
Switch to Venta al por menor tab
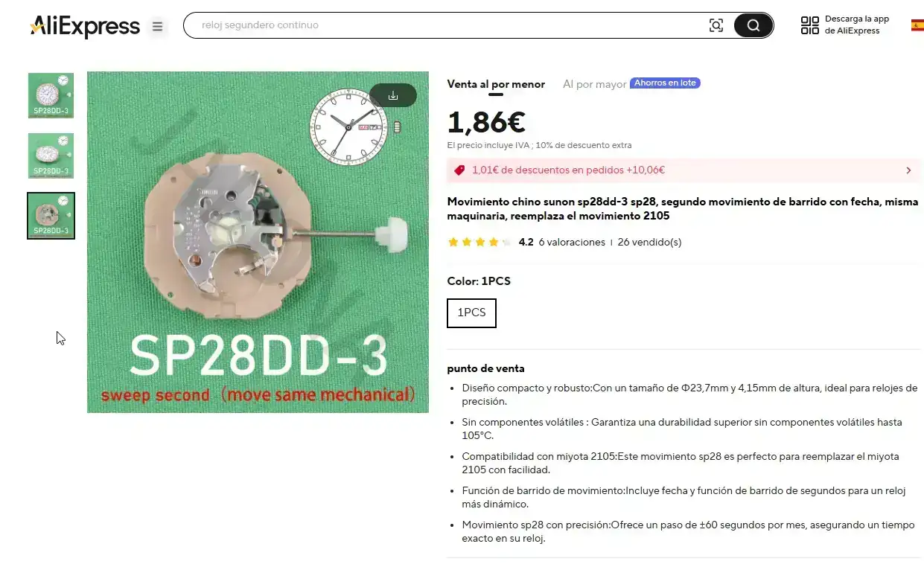[x=496, y=84]
